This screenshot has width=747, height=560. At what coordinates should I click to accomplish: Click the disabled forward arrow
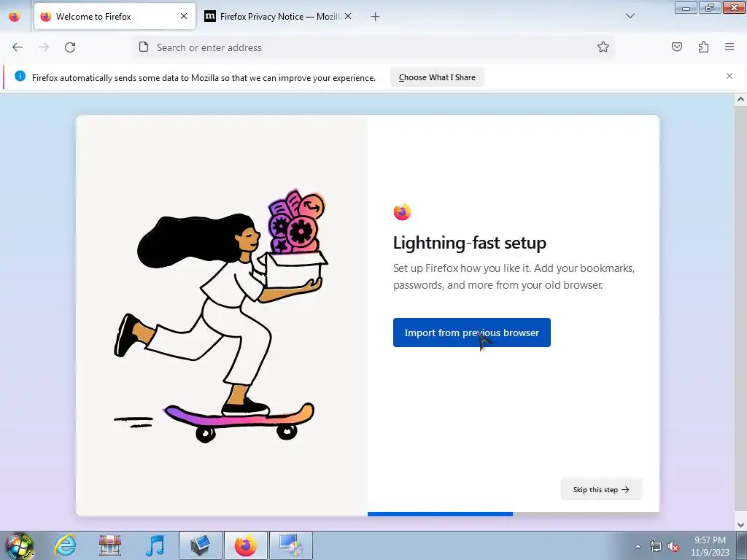[44, 47]
